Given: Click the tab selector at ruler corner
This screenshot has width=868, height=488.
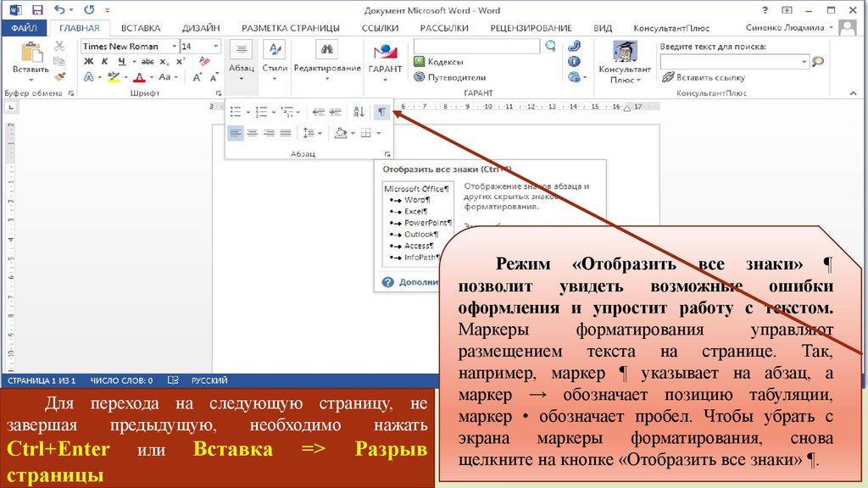Looking at the screenshot, I should (11, 107).
